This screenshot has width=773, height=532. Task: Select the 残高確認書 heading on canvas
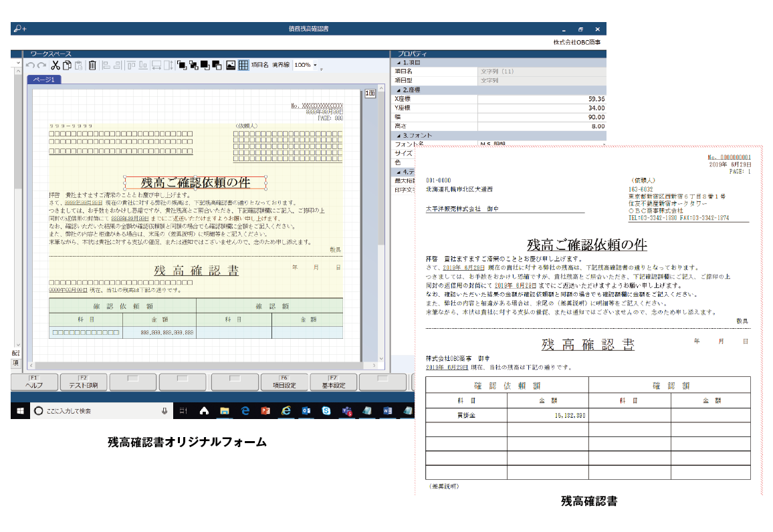point(196,271)
